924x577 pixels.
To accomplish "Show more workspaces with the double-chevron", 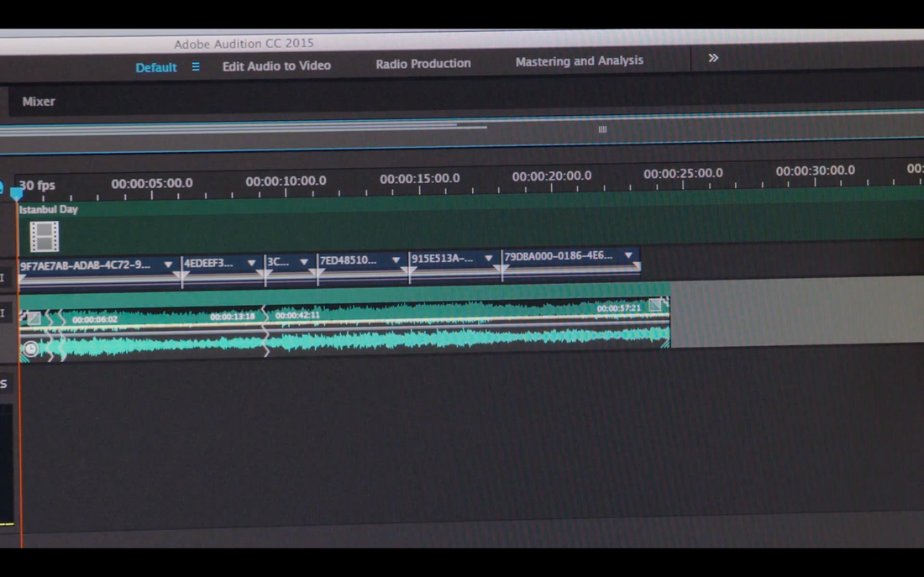I will 713,58.
